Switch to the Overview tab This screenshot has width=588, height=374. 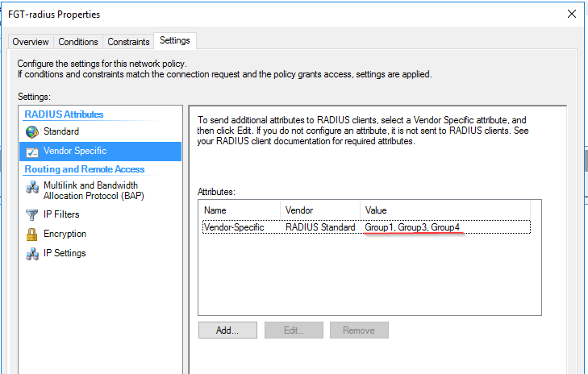click(x=31, y=42)
